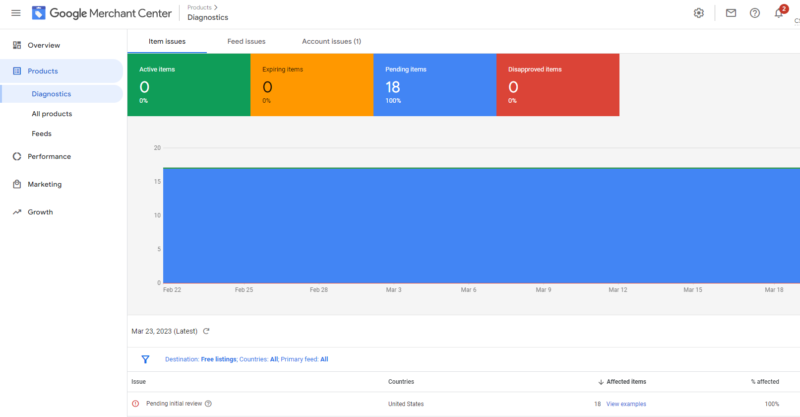Screen dimensions: 800x417
Task: Open Feeds in the sidebar
Action: [x=42, y=133]
